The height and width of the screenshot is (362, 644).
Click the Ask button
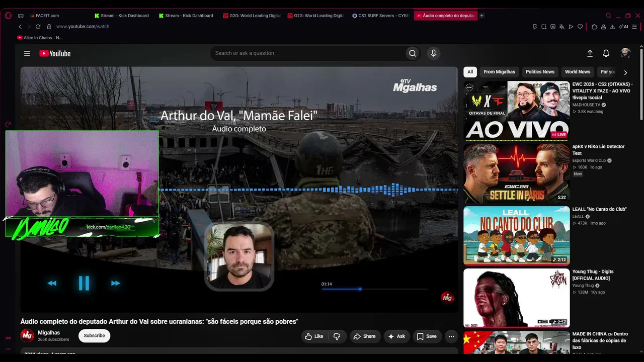pos(396,336)
